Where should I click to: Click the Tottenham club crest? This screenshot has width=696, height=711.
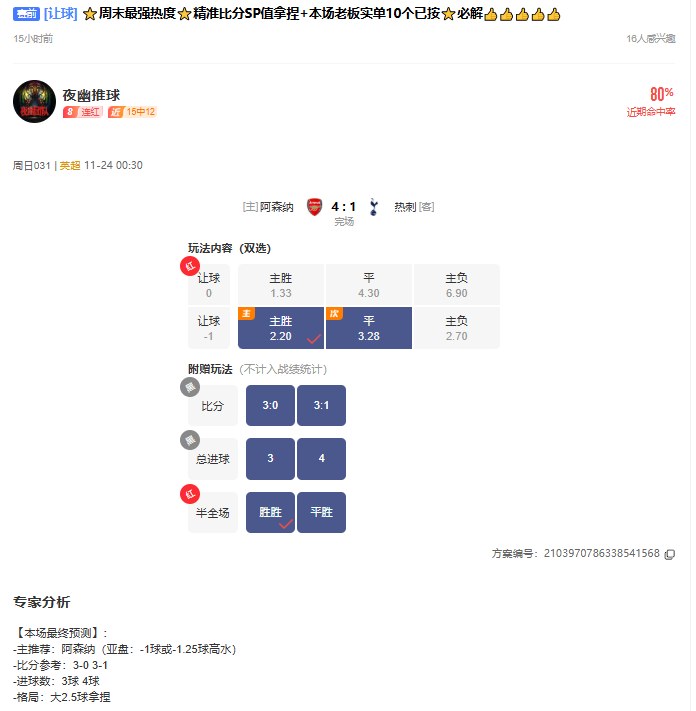(374, 207)
